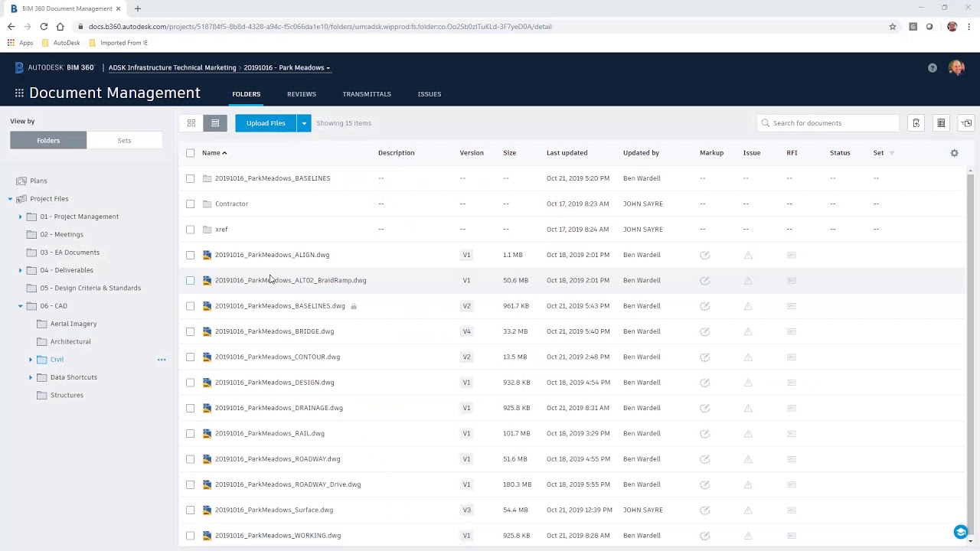Click the issue icon for BRIDGE.dwg row
This screenshot has height=551, width=980.
748,331
